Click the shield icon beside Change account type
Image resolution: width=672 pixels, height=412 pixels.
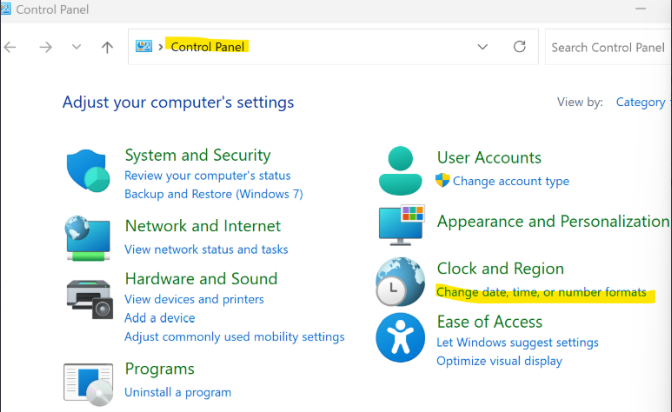[x=442, y=180]
